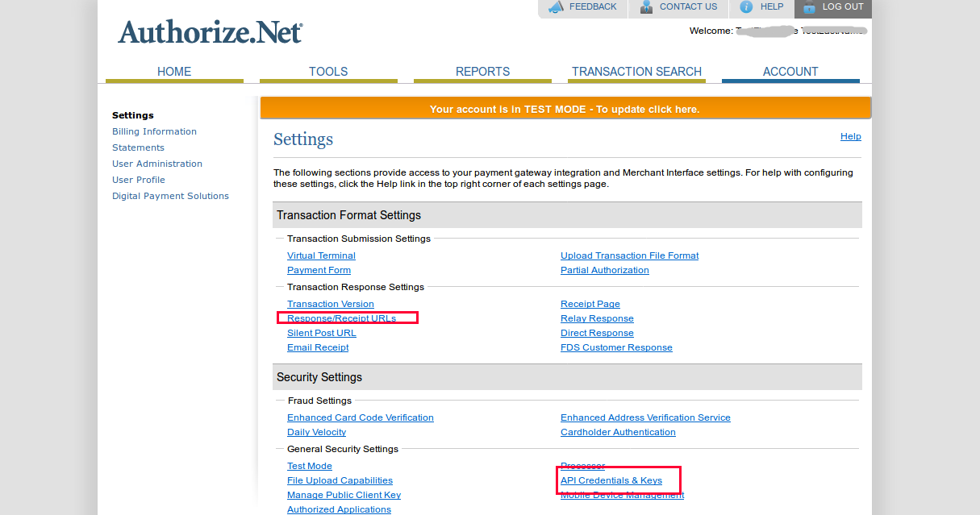Open User Profile in the sidebar

click(x=139, y=180)
